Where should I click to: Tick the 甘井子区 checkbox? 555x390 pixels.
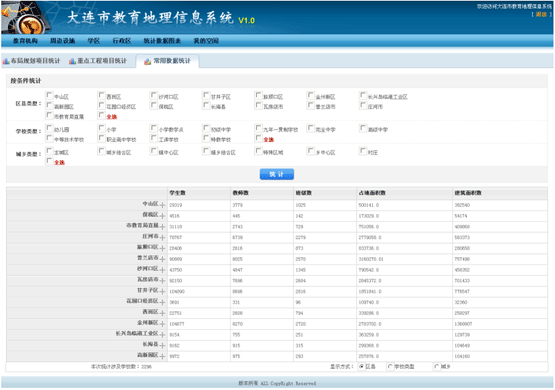(x=206, y=95)
